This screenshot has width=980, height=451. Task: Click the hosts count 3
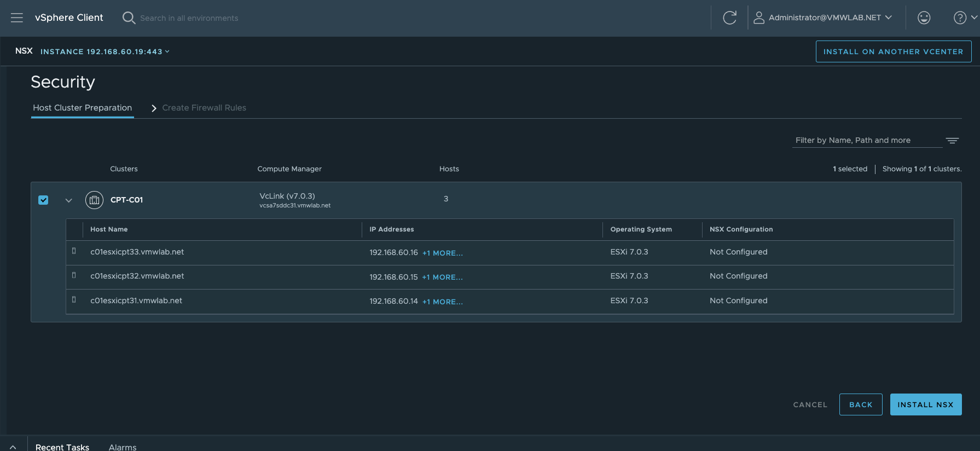click(446, 199)
